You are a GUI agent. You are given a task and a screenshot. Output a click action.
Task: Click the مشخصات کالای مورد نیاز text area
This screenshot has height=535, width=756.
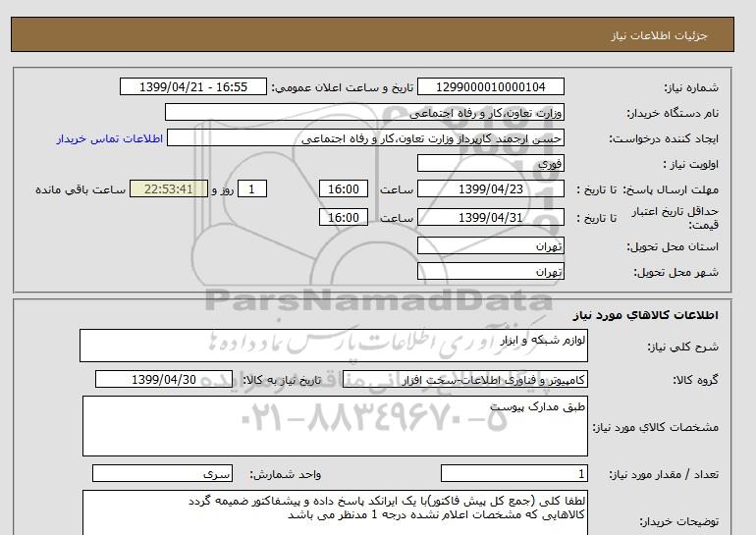(x=335, y=426)
